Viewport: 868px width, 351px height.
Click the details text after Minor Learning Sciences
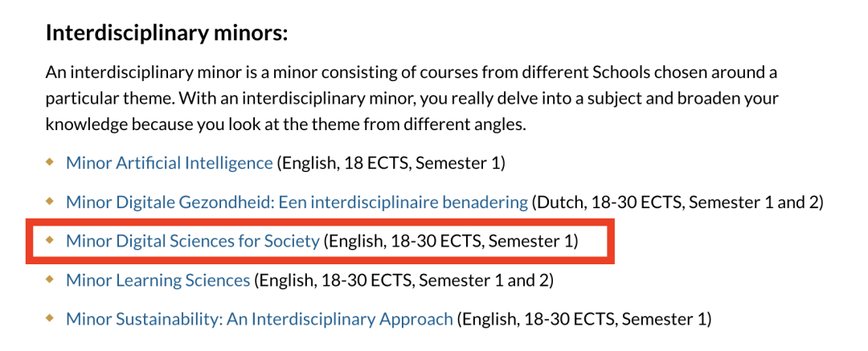(403, 280)
